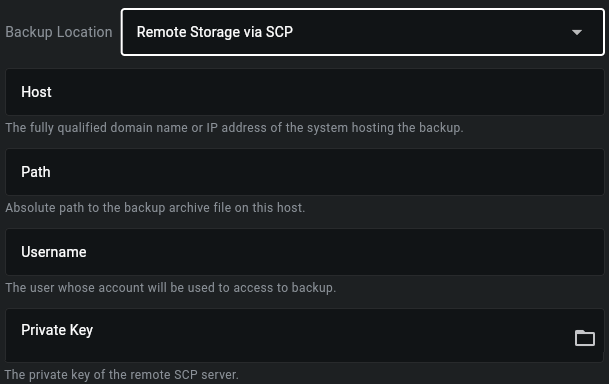609x384 pixels.
Task: Focus the Path input field
Action: [x=305, y=172]
